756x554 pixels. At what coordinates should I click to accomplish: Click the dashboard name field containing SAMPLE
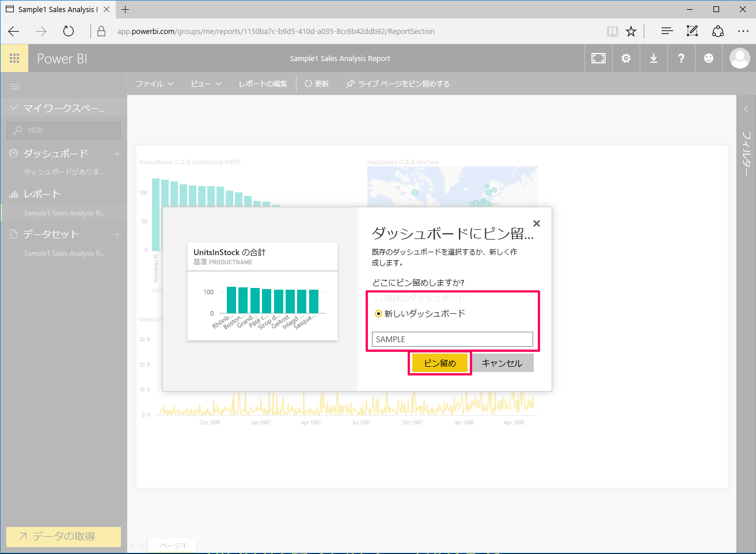(x=453, y=339)
